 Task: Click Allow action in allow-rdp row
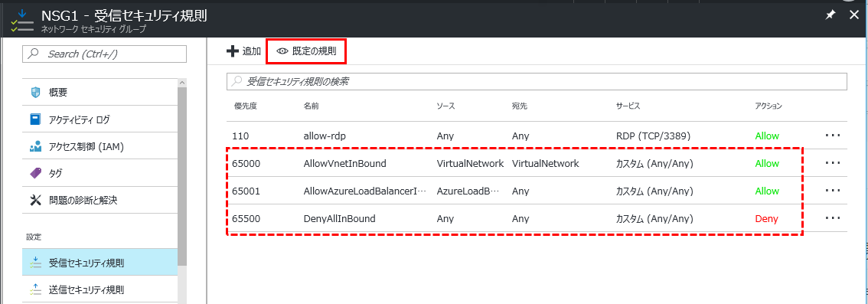(x=767, y=136)
